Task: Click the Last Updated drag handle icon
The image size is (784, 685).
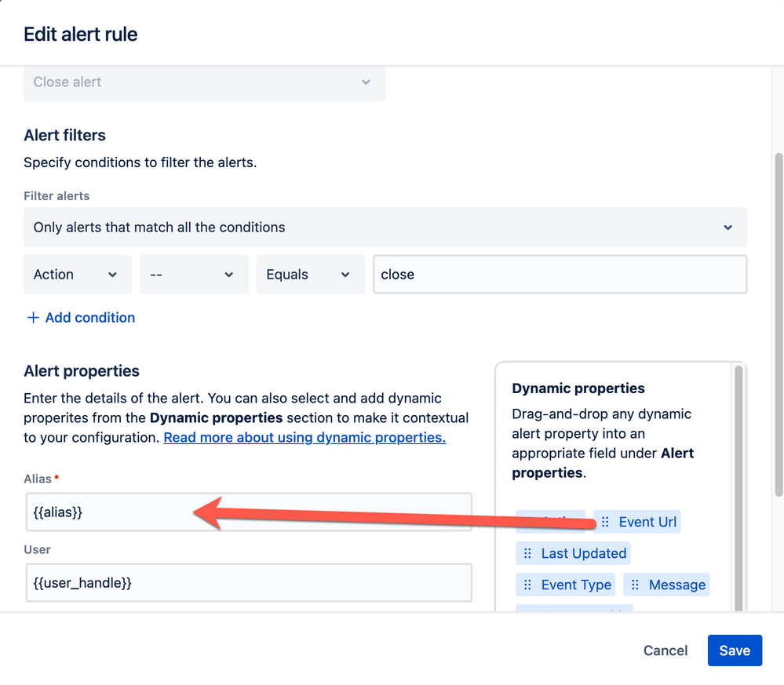Action: [x=527, y=553]
